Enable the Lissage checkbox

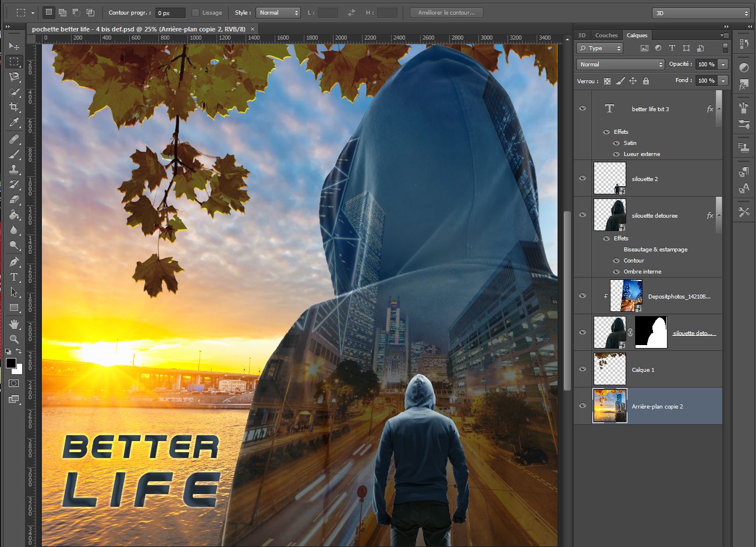pos(196,13)
